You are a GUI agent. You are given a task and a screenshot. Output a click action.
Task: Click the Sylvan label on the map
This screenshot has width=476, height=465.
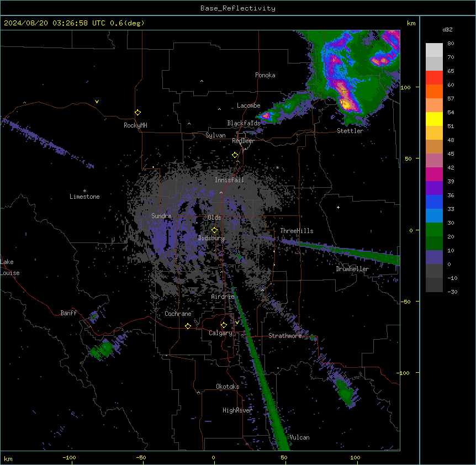pyautogui.click(x=215, y=135)
